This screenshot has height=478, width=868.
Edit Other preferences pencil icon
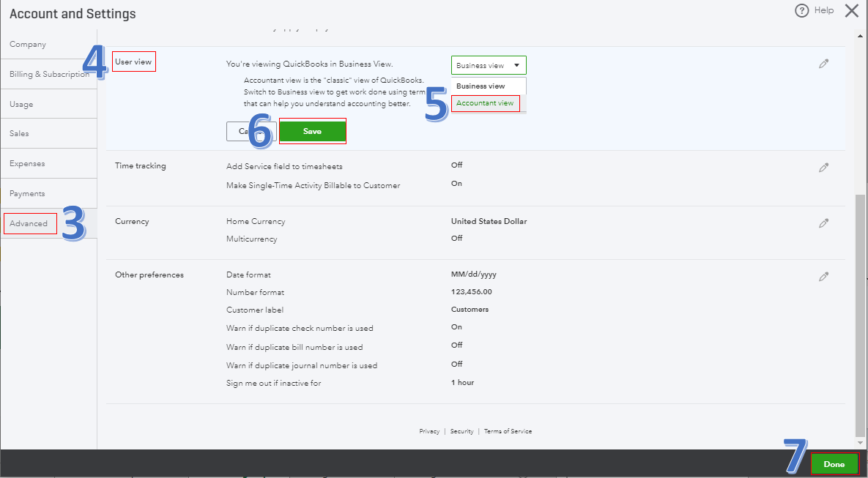pyautogui.click(x=824, y=276)
